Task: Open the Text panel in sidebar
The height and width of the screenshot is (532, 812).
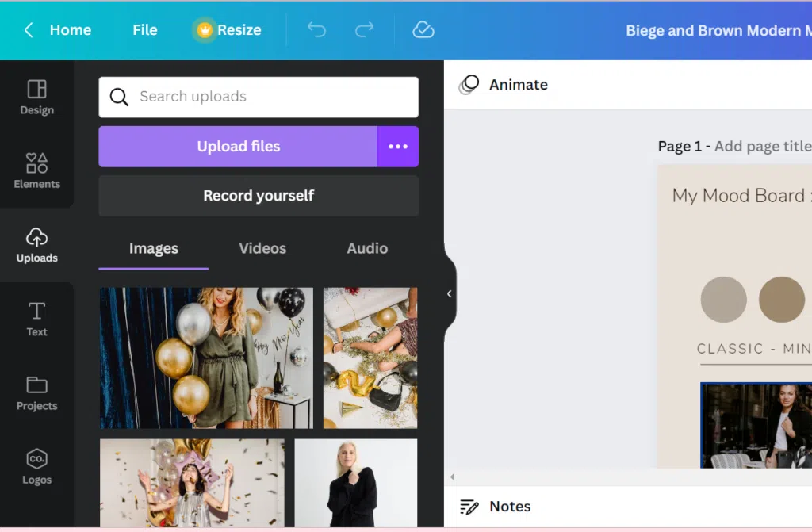Action: coord(36,319)
